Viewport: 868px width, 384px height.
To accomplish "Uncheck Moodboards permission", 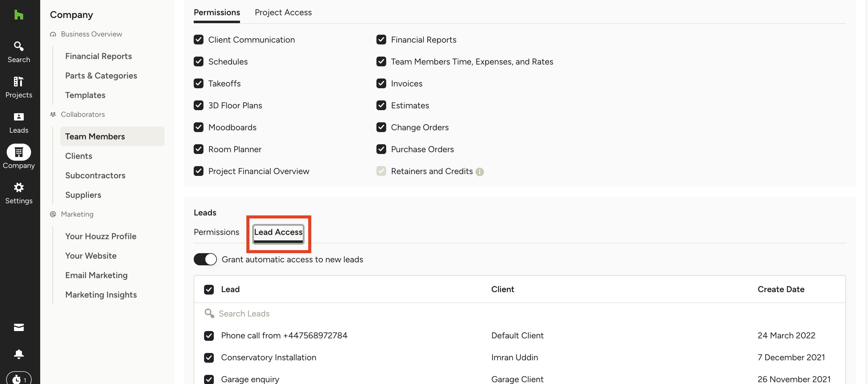I will (199, 127).
